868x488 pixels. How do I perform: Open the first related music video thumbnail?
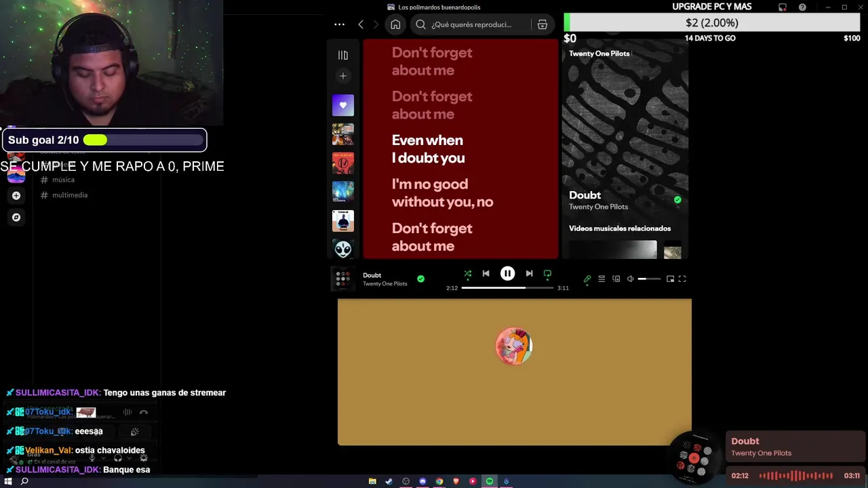(613, 249)
